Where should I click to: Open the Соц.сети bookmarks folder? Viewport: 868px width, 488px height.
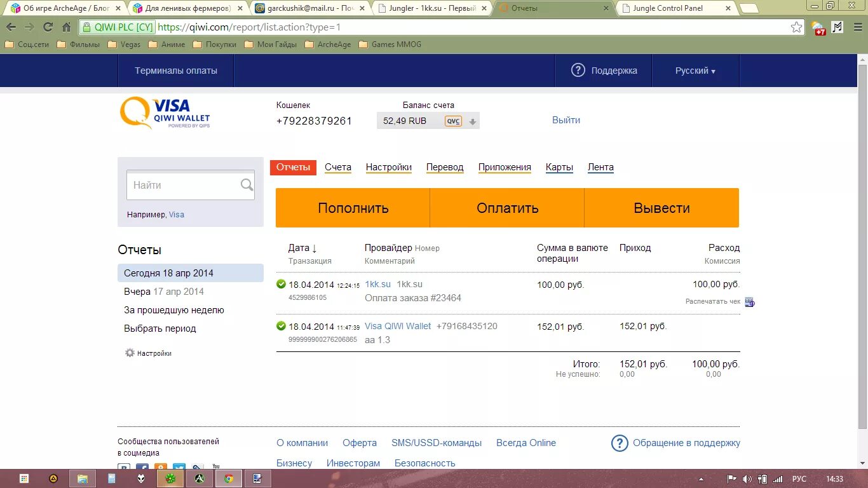(x=27, y=44)
